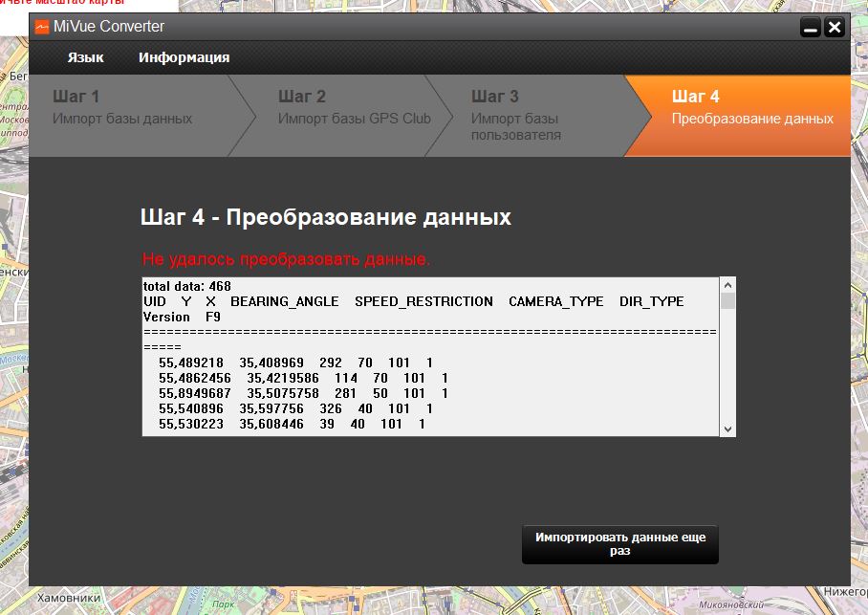This screenshot has height=615, width=868.
Task: Click Импортировать данные еще раз button
Action: tap(620, 544)
